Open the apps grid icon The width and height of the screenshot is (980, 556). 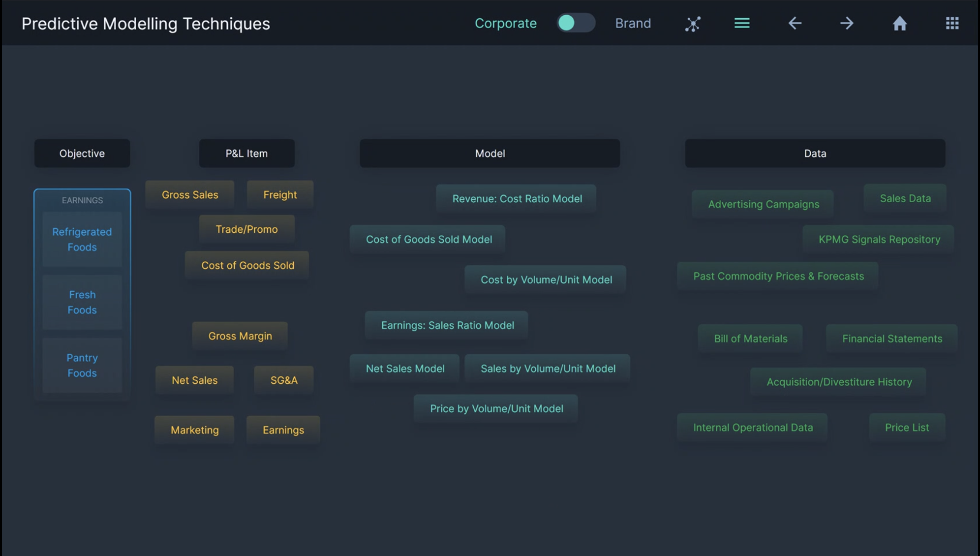point(952,23)
